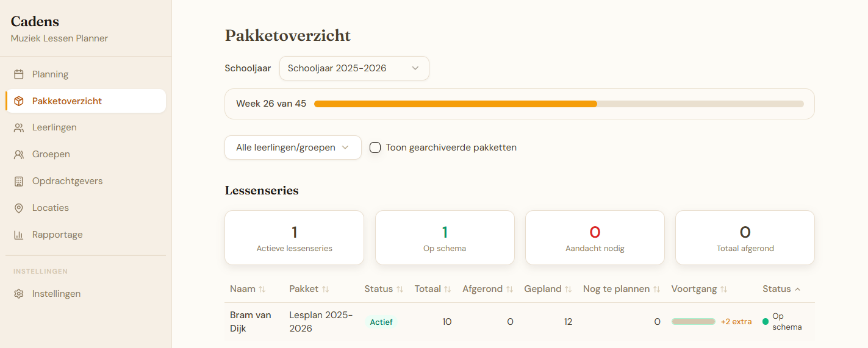Navigate to Opdrachtgevers page
Screen dimensions: 868x348
85,182
